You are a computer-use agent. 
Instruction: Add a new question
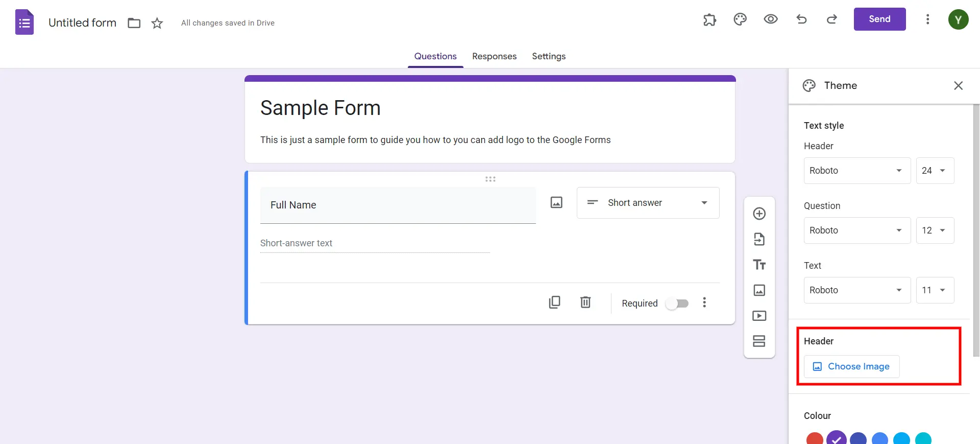tap(759, 214)
